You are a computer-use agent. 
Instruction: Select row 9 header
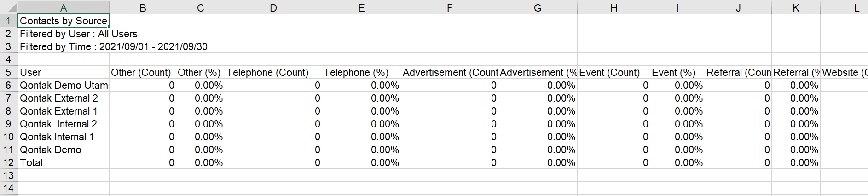8,124
